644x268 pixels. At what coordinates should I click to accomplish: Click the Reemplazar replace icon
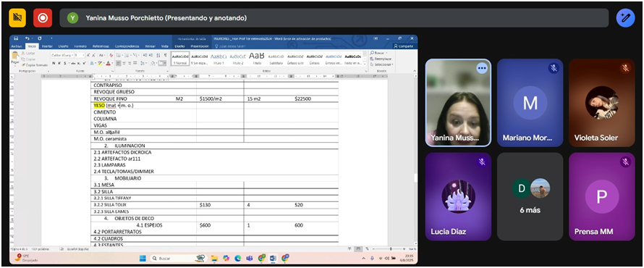pos(381,59)
